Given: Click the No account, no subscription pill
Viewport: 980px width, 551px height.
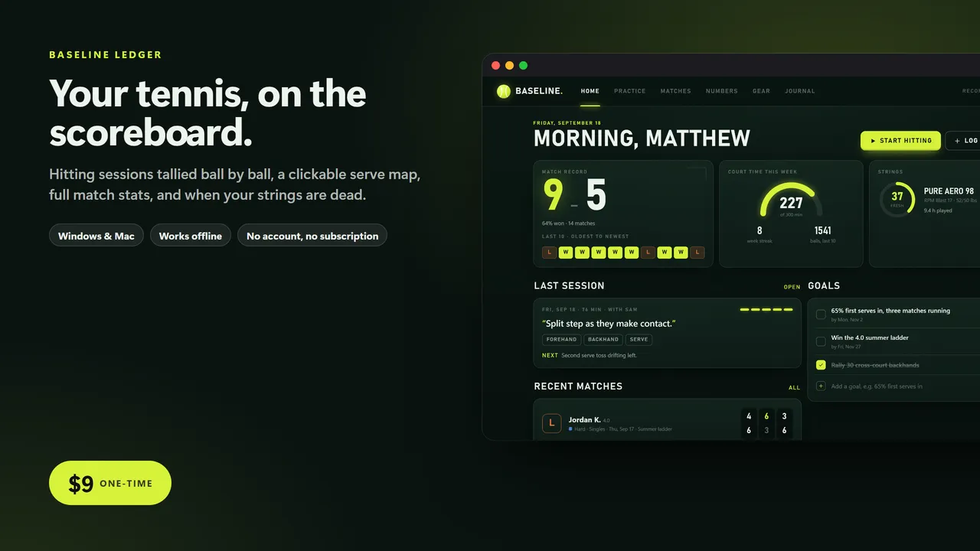Looking at the screenshot, I should pos(312,236).
